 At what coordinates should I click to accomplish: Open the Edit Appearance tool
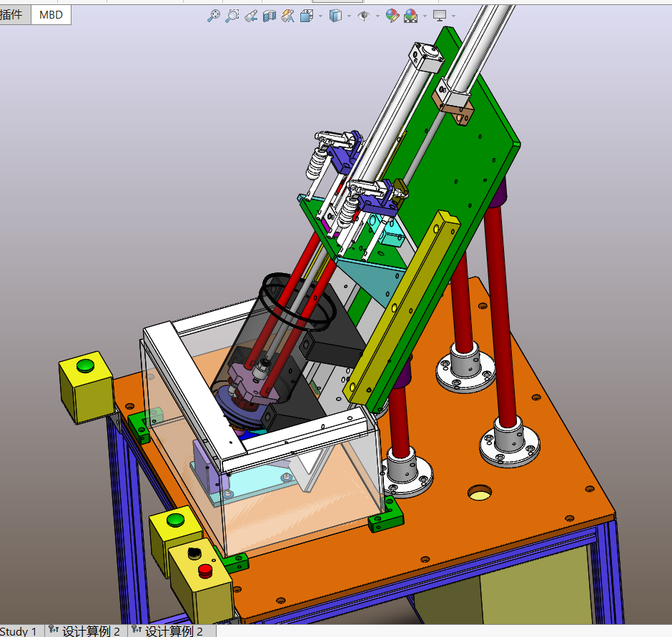pos(392,16)
